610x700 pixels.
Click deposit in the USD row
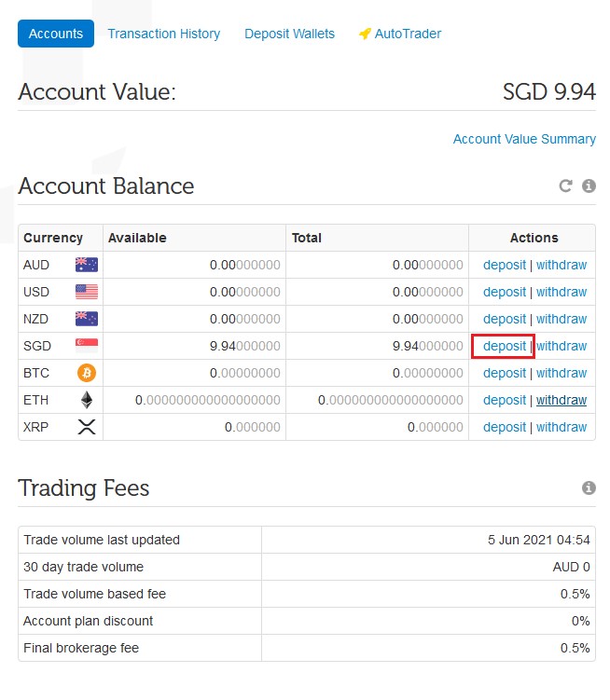[504, 292]
